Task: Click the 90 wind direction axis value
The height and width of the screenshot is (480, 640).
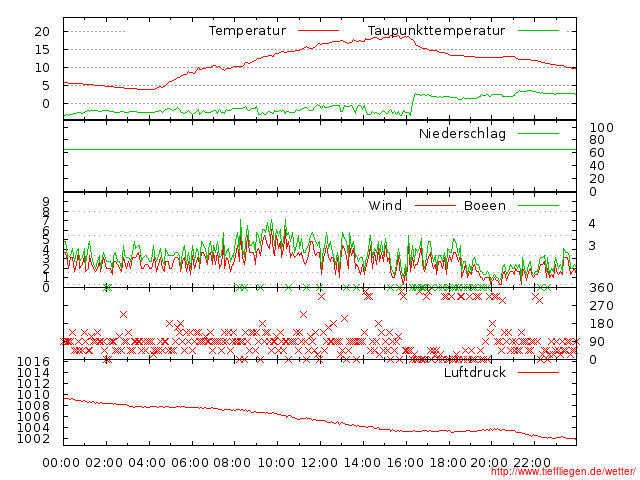Action: tap(597, 342)
